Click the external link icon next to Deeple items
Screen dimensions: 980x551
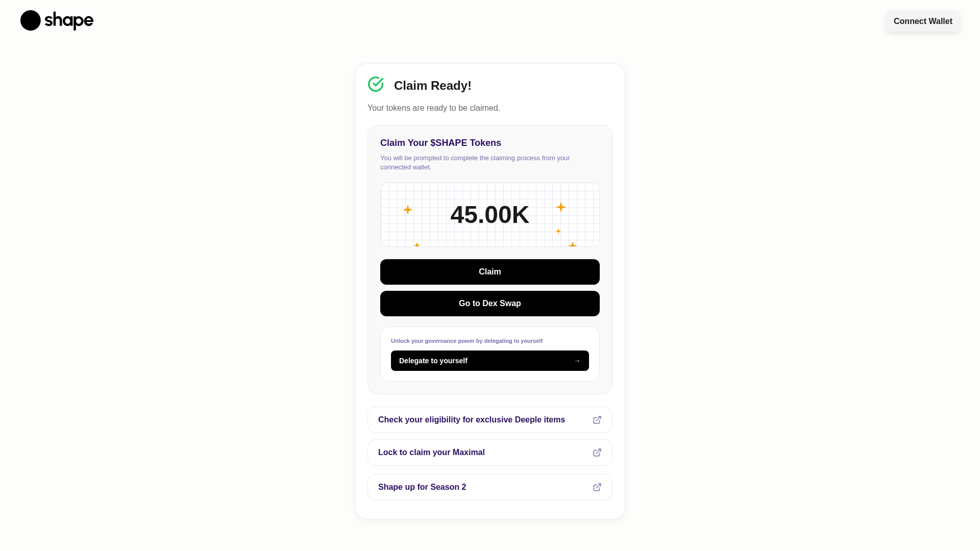[597, 419]
